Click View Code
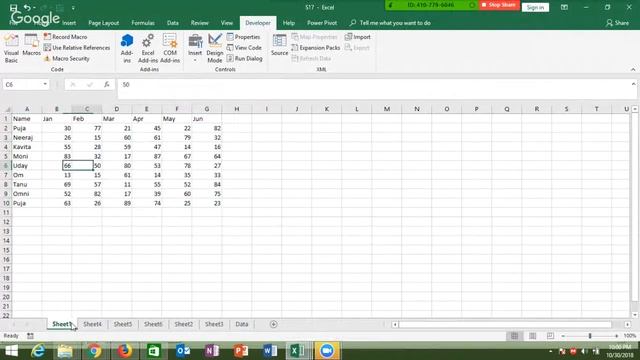 (244, 48)
